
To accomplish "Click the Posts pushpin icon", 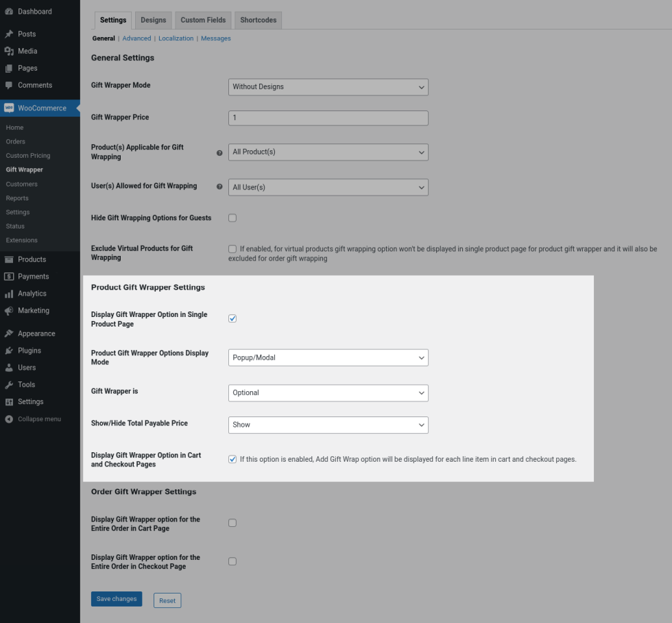I will [9, 34].
